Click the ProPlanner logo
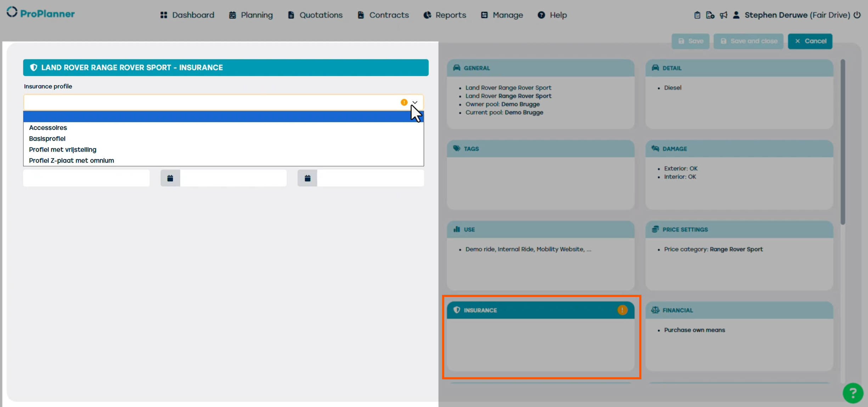Viewport: 868px width, 407px height. (41, 13)
